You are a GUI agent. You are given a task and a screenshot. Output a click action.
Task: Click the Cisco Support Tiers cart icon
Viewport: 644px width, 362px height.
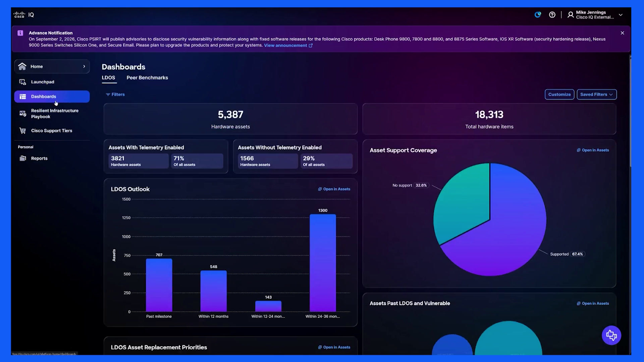(x=22, y=131)
